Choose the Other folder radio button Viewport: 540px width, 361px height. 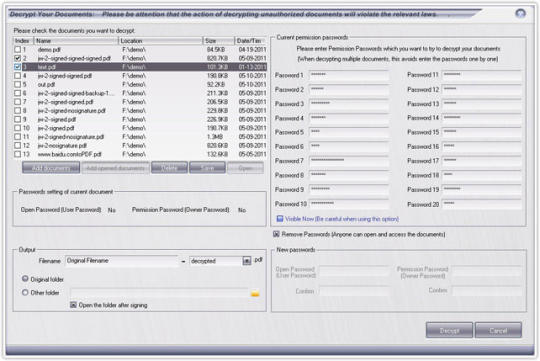25,292
